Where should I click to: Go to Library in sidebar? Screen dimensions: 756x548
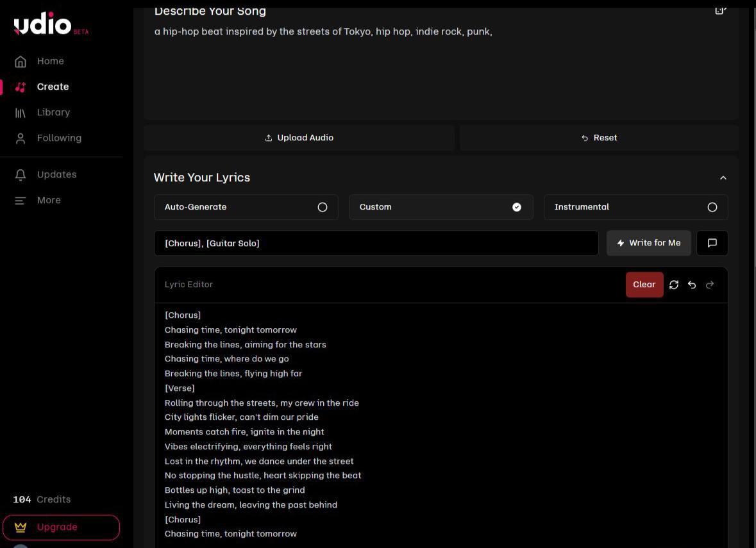click(x=53, y=112)
